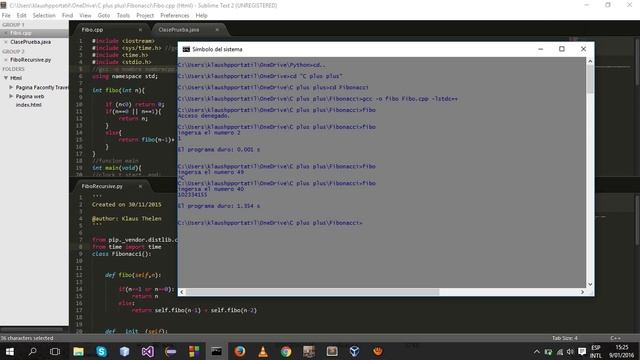Screen dimensions: 640x360
Task: Click the C++ syntax selector in status bar
Action: [616, 338]
